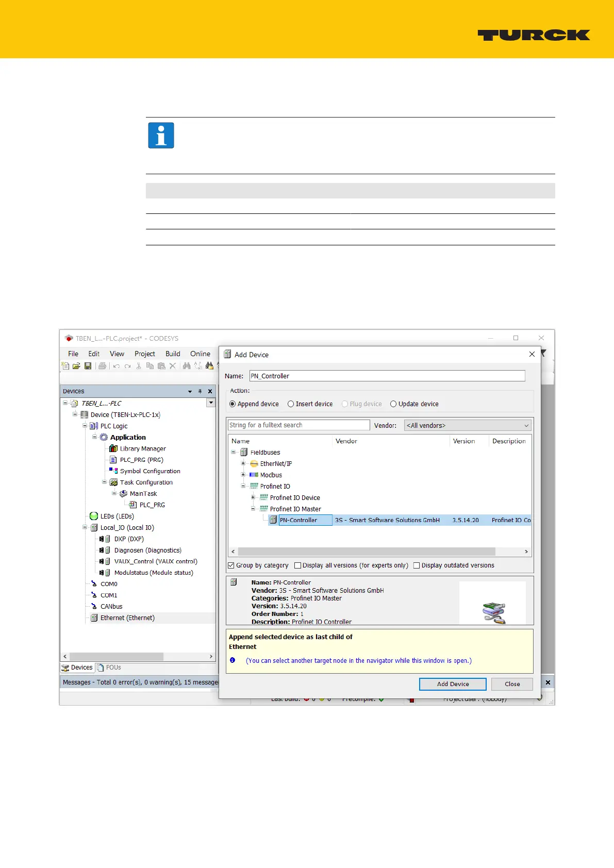Click the Open Project folder icon
This screenshot has width=614, height=868.
[x=76, y=366]
